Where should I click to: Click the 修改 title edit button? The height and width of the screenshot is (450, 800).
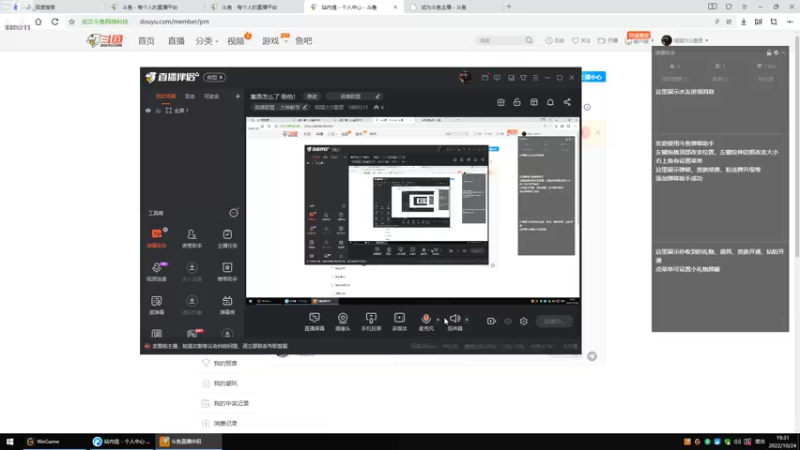312,96
